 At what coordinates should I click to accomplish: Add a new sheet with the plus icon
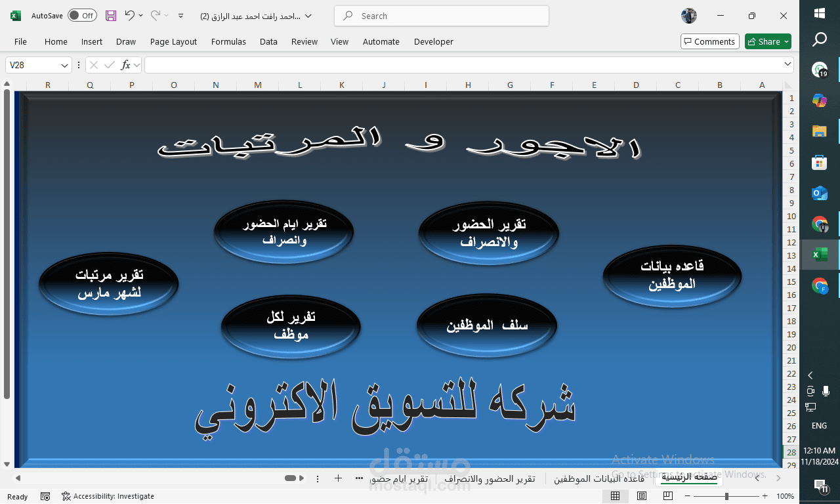point(338,478)
